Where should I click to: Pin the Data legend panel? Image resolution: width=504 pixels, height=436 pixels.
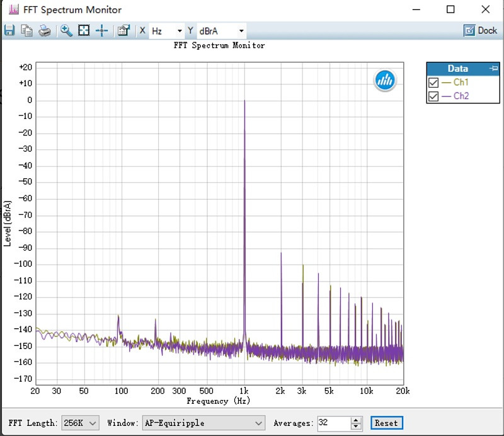(493, 69)
